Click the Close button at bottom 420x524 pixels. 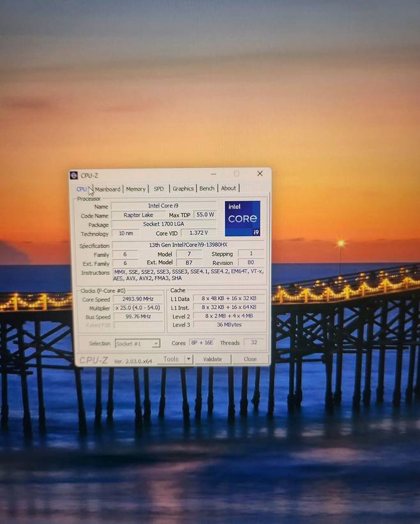[250, 359]
